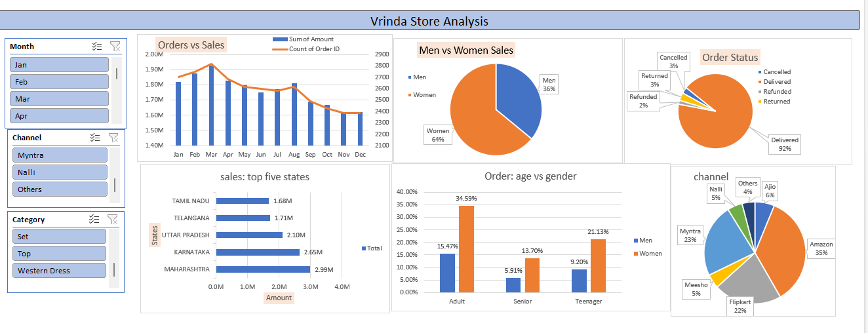Image resolution: width=868 pixels, height=333 pixels.
Task: Clear the Month slicer filter
Action: [x=115, y=47]
